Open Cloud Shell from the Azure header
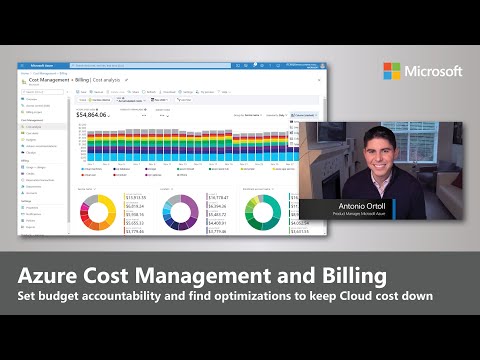480x360 pixels. (238, 66)
